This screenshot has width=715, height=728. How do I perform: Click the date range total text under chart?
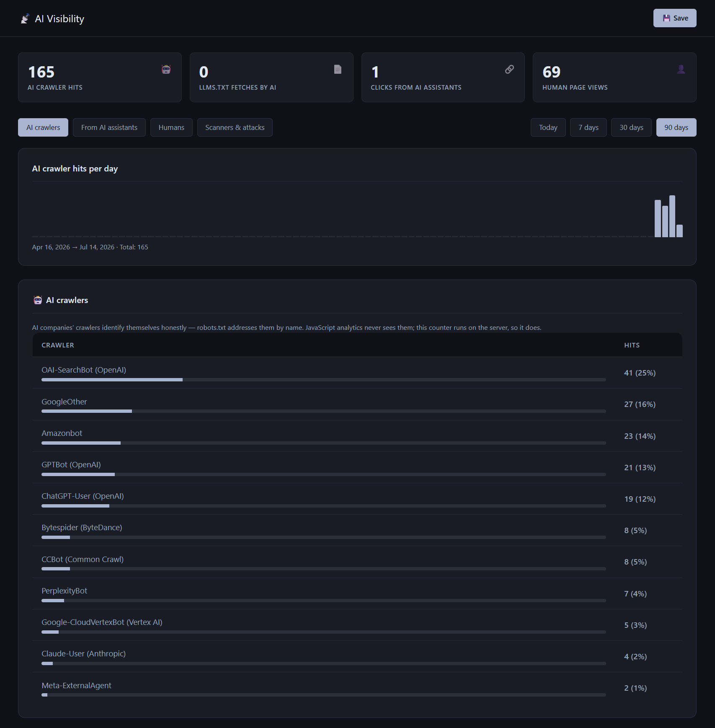90,247
